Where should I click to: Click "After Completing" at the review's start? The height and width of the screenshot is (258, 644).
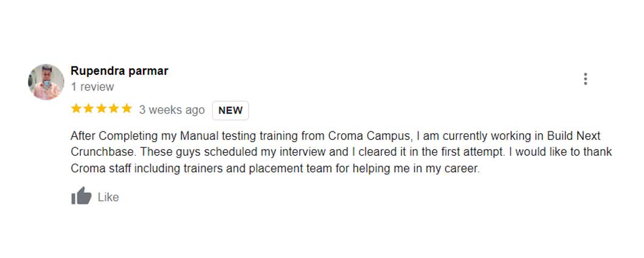click(x=108, y=135)
